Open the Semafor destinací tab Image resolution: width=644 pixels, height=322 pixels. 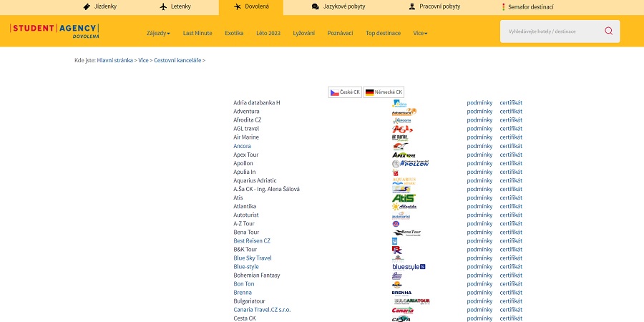tap(528, 6)
